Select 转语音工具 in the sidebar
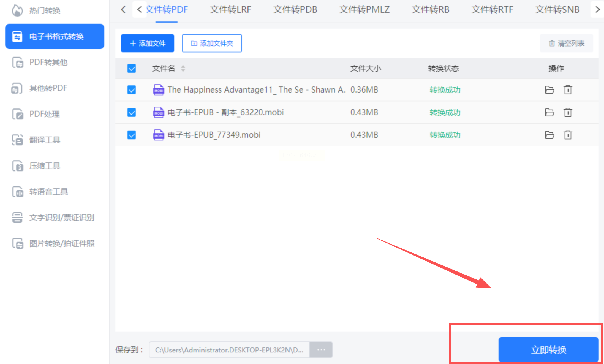 [x=48, y=192]
